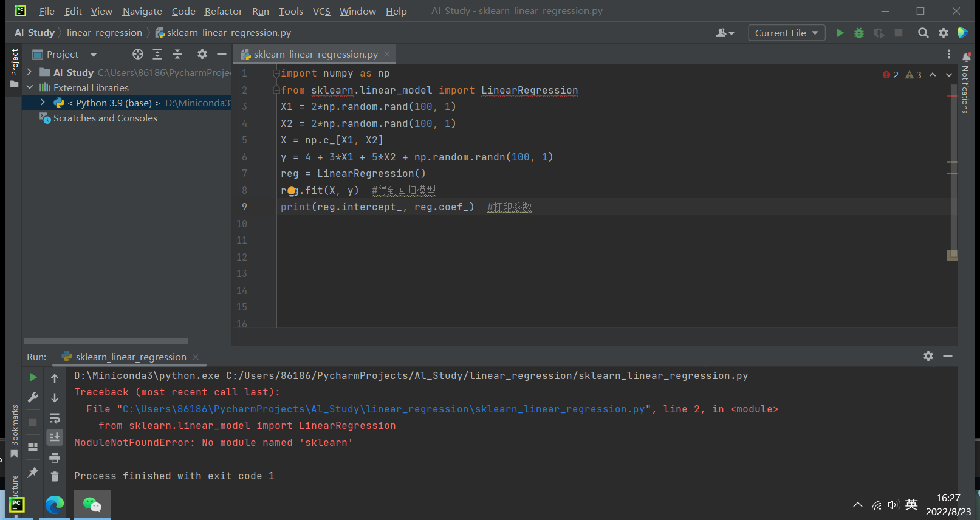Click AI_Study breadcrumb in navigation bar
This screenshot has height=520, width=980.
coord(35,33)
